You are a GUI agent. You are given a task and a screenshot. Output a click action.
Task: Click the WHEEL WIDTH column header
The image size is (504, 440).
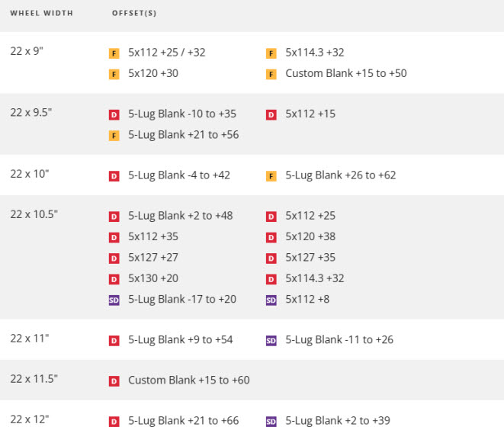(x=42, y=14)
